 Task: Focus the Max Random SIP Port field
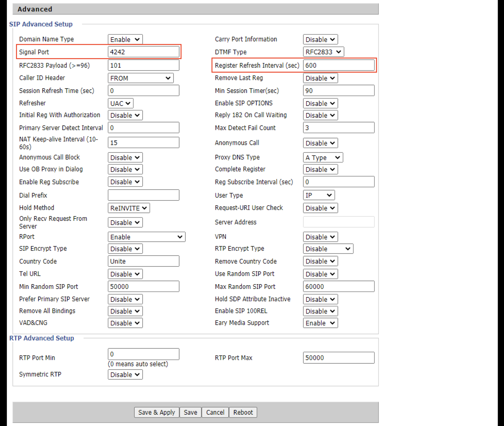pyautogui.click(x=339, y=286)
